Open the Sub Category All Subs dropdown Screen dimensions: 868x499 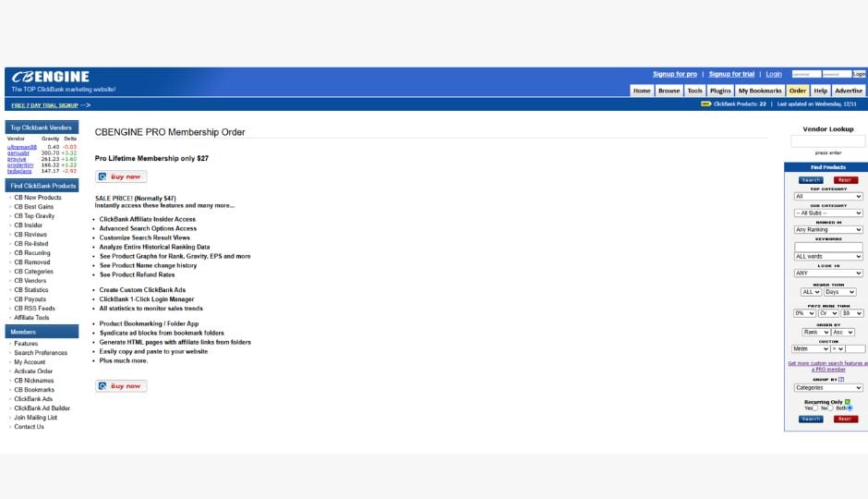[x=828, y=213]
